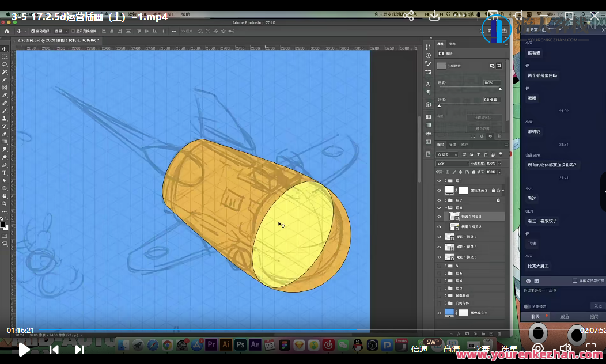Click the 倍速 playback speed button
The image size is (606, 364).
419,348
